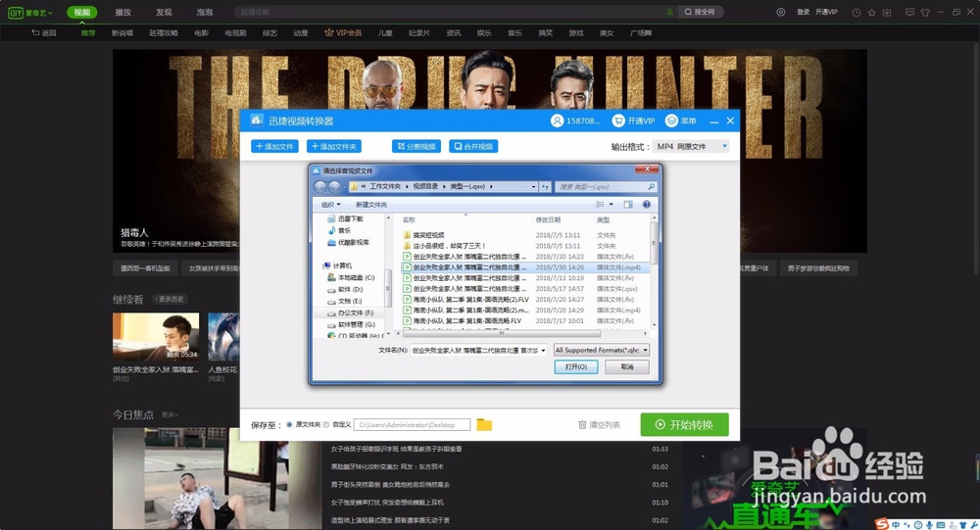Click the 发现 tab in iQiyi
The height and width of the screenshot is (530, 980).
[x=164, y=12]
